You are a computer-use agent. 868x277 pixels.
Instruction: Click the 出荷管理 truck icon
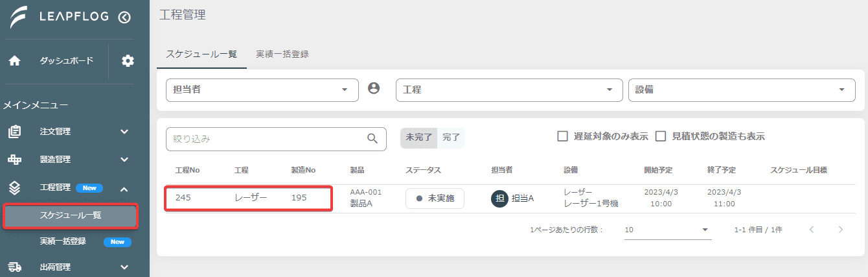pos(14,267)
